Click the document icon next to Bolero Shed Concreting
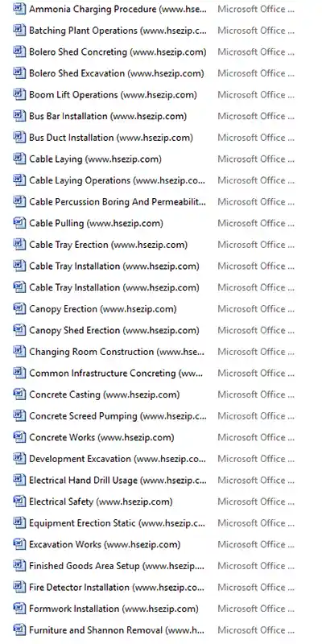 [x=19, y=52]
